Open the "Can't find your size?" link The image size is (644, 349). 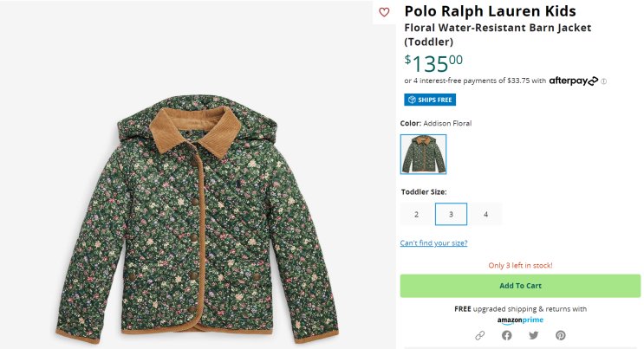(433, 243)
